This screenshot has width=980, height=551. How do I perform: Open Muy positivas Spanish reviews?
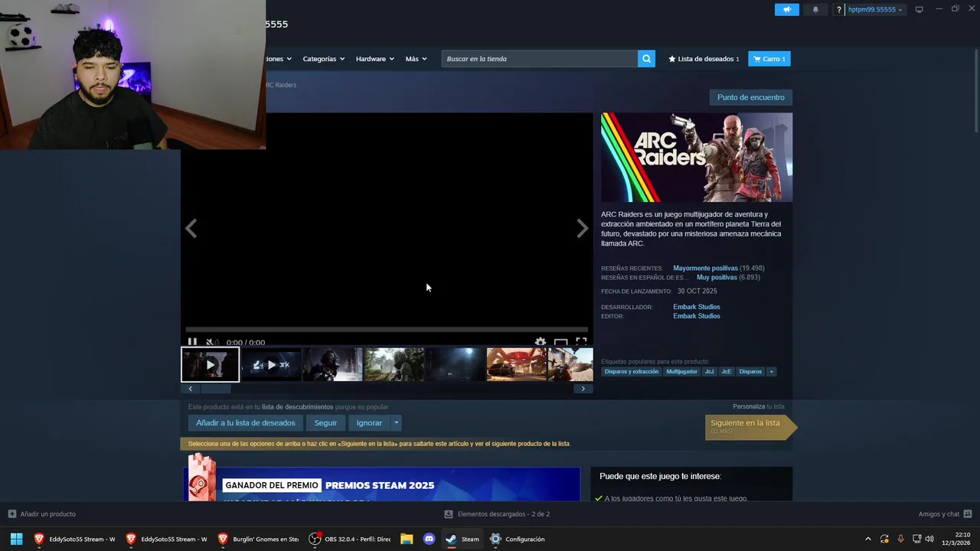click(717, 278)
